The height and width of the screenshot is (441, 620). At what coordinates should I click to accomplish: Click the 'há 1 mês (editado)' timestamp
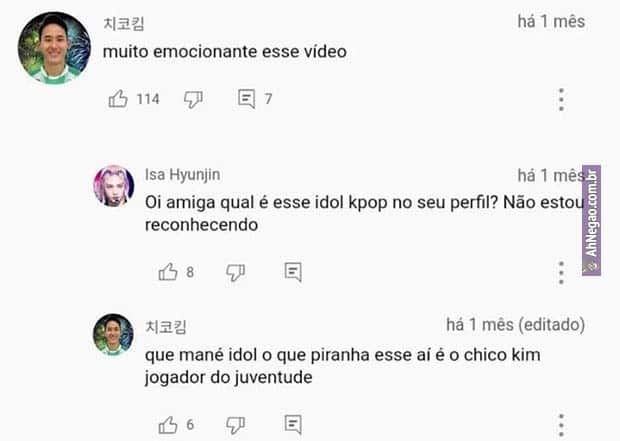click(515, 325)
